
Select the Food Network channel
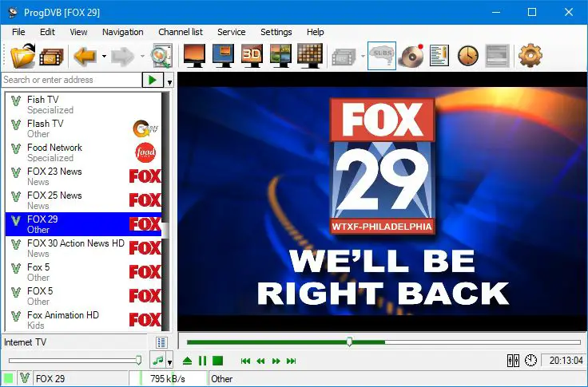(x=83, y=152)
